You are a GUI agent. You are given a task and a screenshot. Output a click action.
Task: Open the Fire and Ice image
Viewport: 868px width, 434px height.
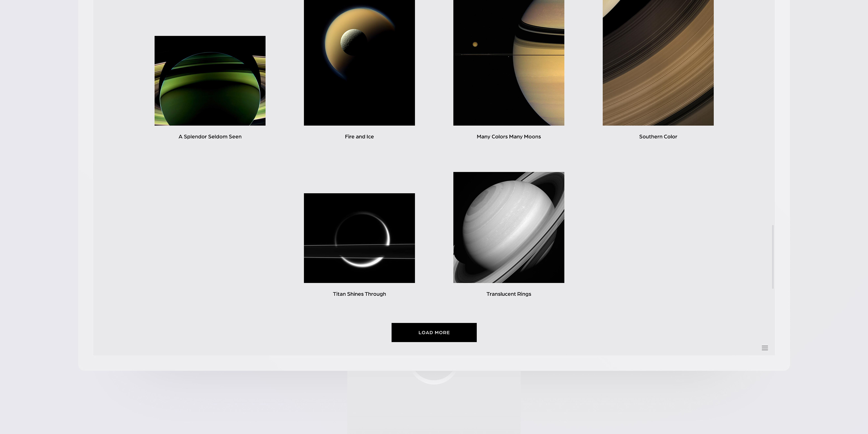click(x=359, y=63)
